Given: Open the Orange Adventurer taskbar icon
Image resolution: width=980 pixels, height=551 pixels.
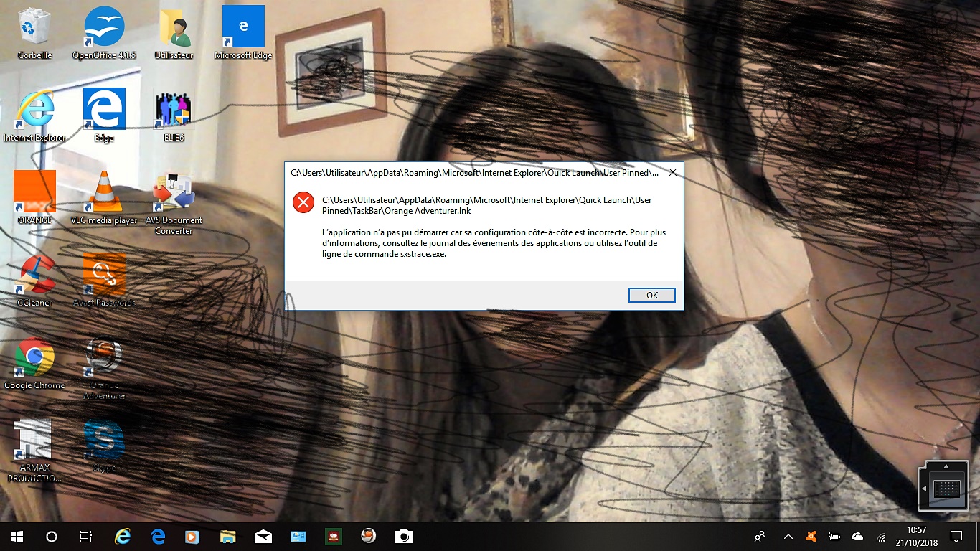Looking at the screenshot, I should coord(368,537).
